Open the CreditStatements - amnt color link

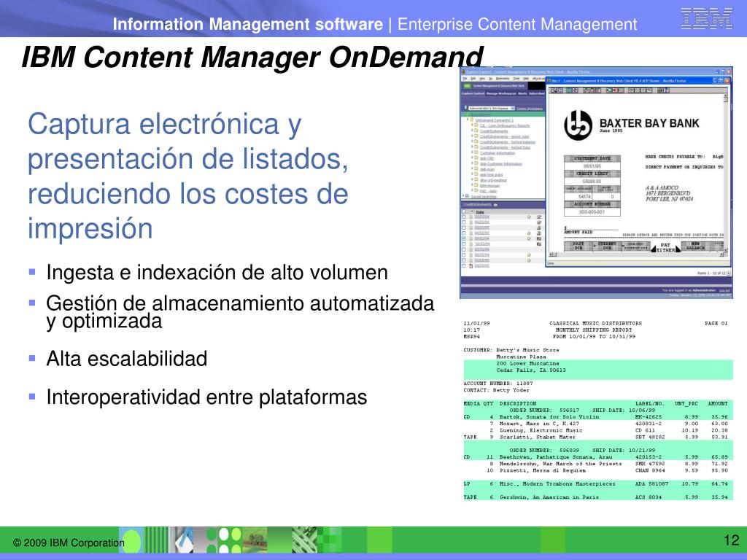click(x=505, y=136)
